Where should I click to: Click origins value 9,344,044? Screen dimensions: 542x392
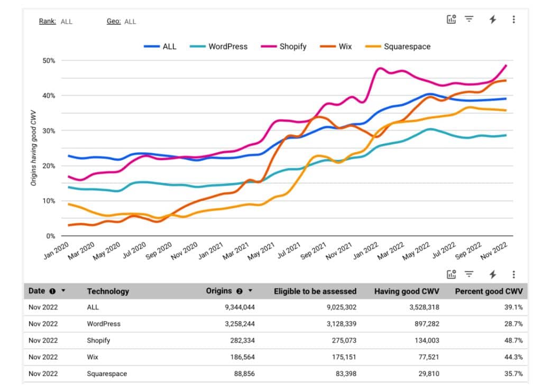[240, 307]
